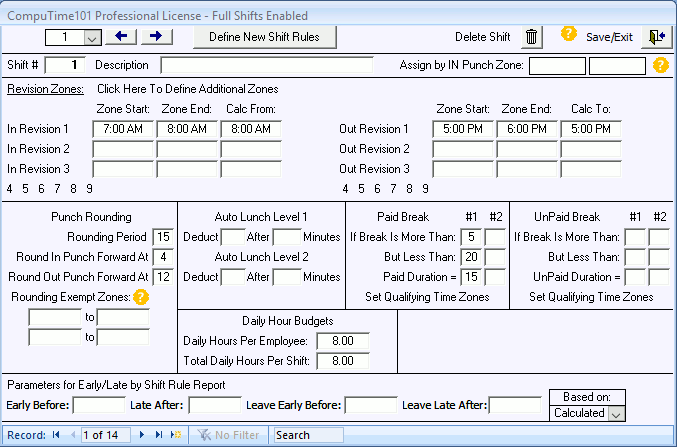Click into the Description field
This screenshot has width=677, height=447.
click(x=267, y=65)
